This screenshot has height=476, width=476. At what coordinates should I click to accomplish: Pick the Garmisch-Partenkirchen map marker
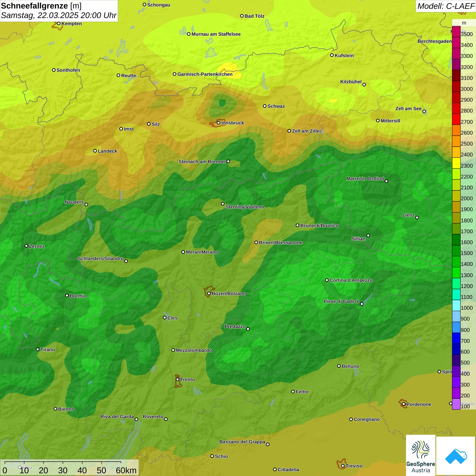174,74
